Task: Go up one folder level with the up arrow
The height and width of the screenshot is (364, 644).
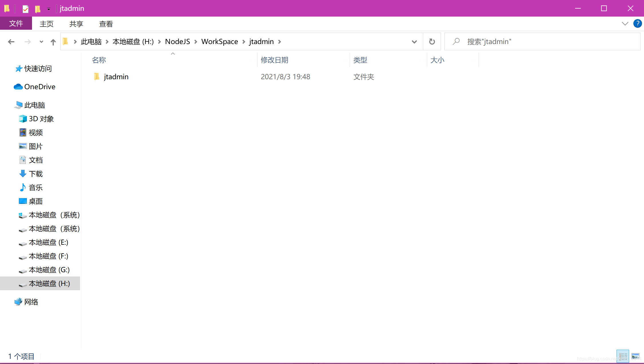Action: [x=53, y=41]
